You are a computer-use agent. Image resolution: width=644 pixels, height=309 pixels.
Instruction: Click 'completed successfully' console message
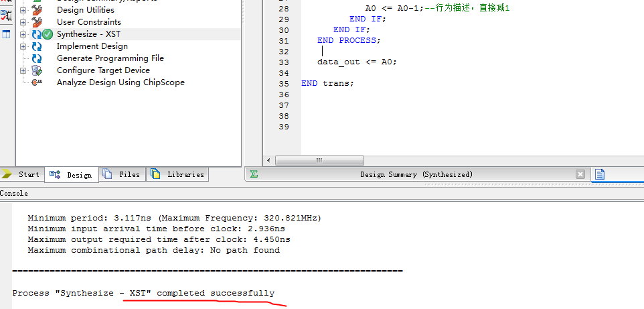tap(216, 294)
